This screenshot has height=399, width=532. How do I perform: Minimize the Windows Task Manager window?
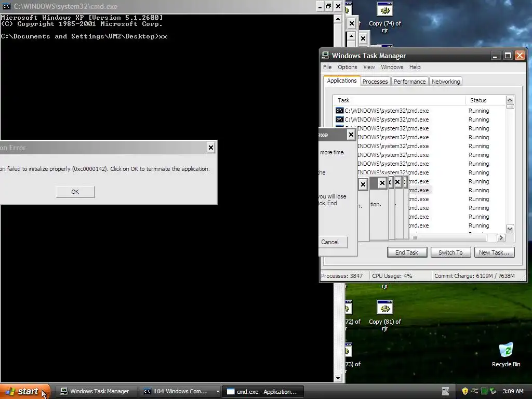(x=495, y=56)
